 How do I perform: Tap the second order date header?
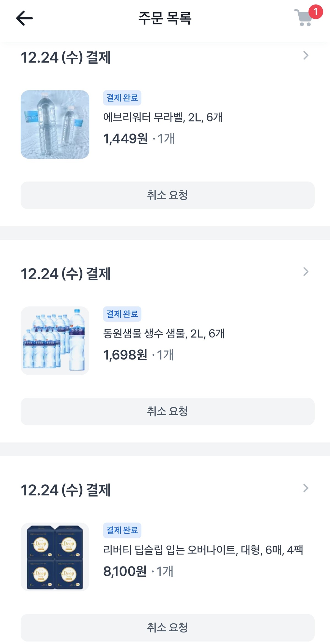[x=66, y=274]
